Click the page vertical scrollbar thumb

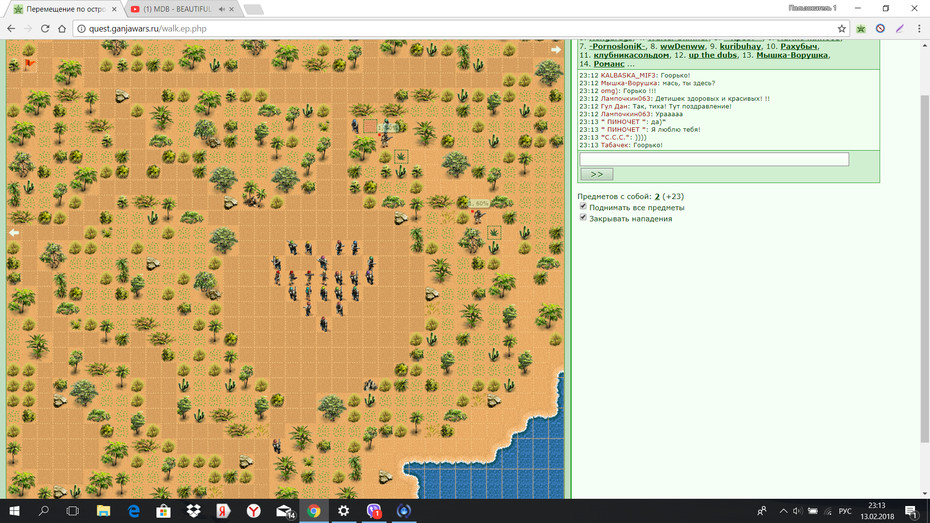pos(925,267)
